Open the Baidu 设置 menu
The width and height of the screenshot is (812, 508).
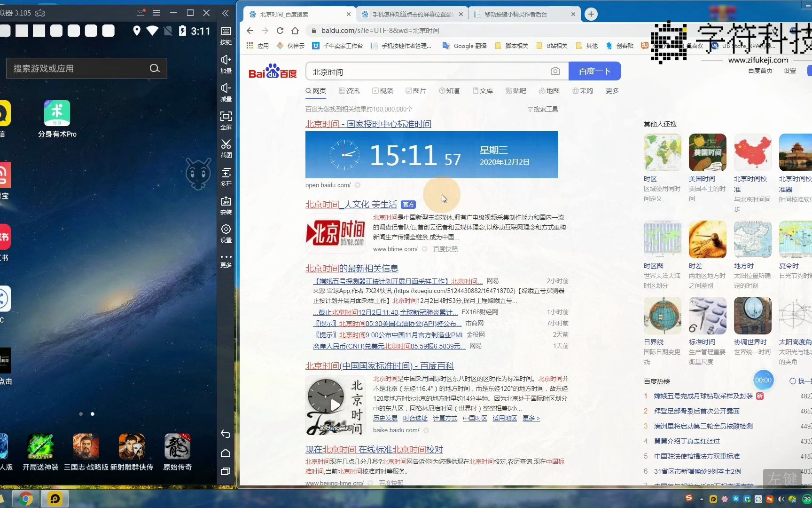790,71
